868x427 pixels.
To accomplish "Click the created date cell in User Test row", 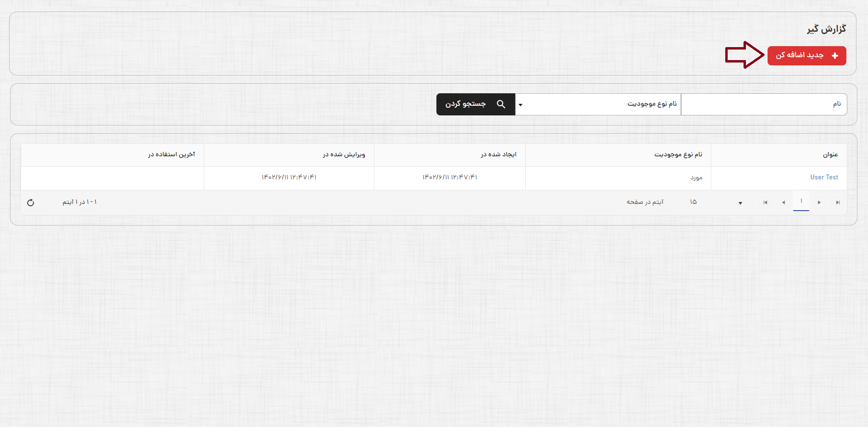I will pyautogui.click(x=449, y=177).
